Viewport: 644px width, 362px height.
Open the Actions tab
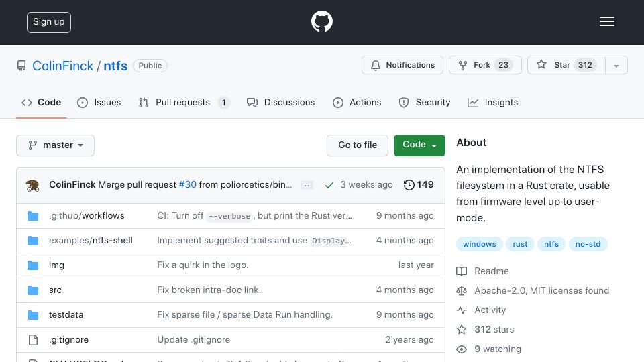pyautogui.click(x=357, y=102)
